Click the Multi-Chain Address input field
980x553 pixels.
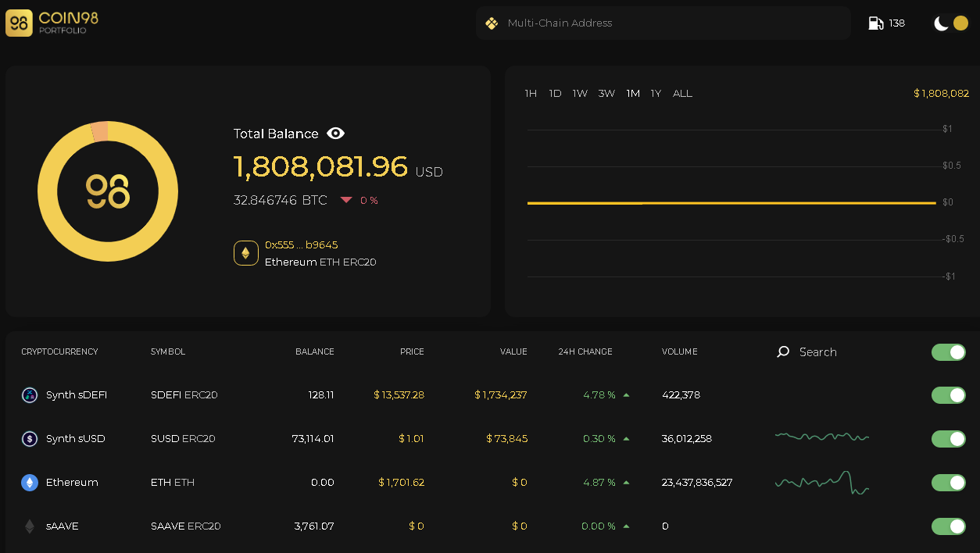pos(663,23)
